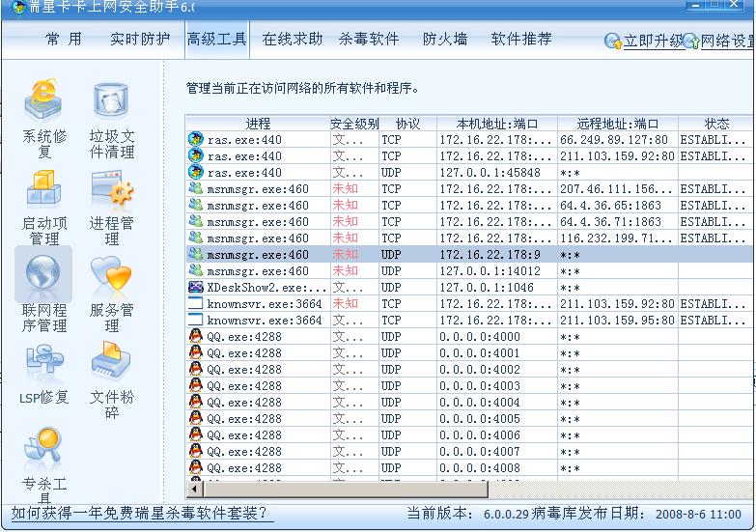Open the 系统修复 system repair tool
This screenshot has width=756, height=532.
43,119
